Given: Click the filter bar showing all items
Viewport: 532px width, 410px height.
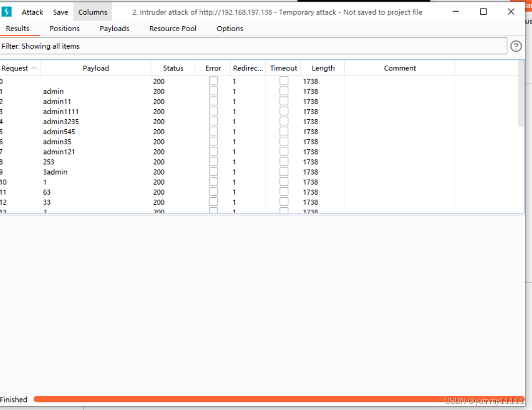Looking at the screenshot, I should pyautogui.click(x=252, y=46).
